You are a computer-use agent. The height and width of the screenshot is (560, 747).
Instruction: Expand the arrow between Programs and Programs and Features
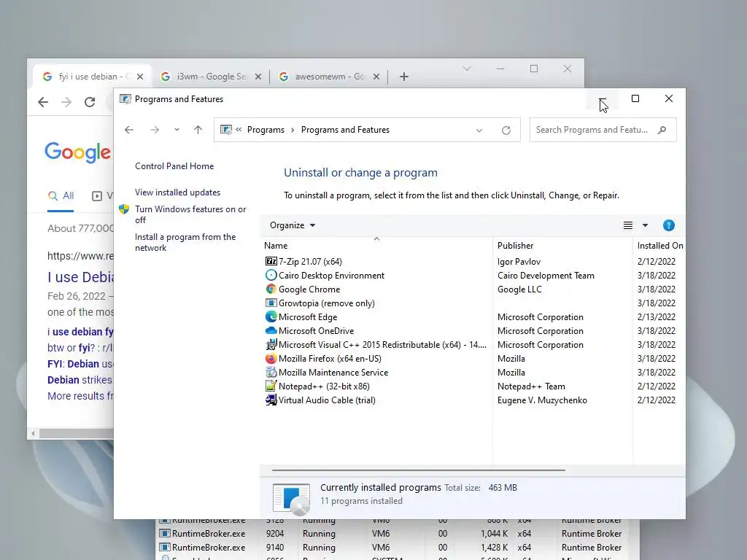pyautogui.click(x=293, y=130)
